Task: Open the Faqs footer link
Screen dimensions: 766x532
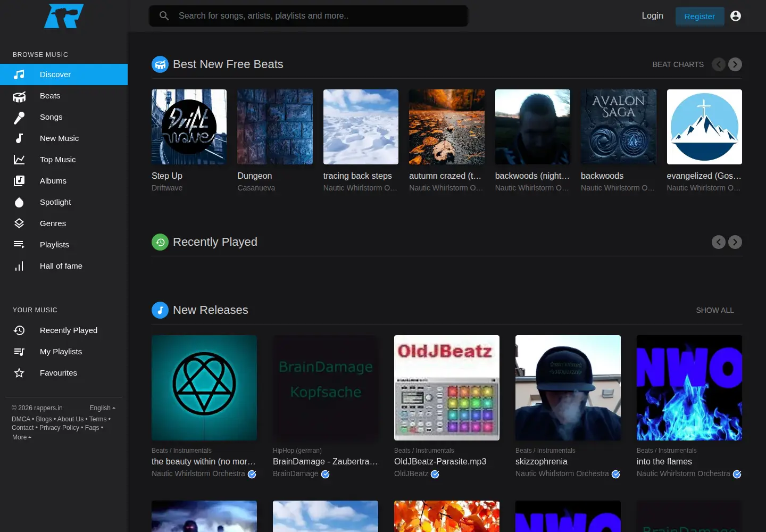Action: pos(92,428)
